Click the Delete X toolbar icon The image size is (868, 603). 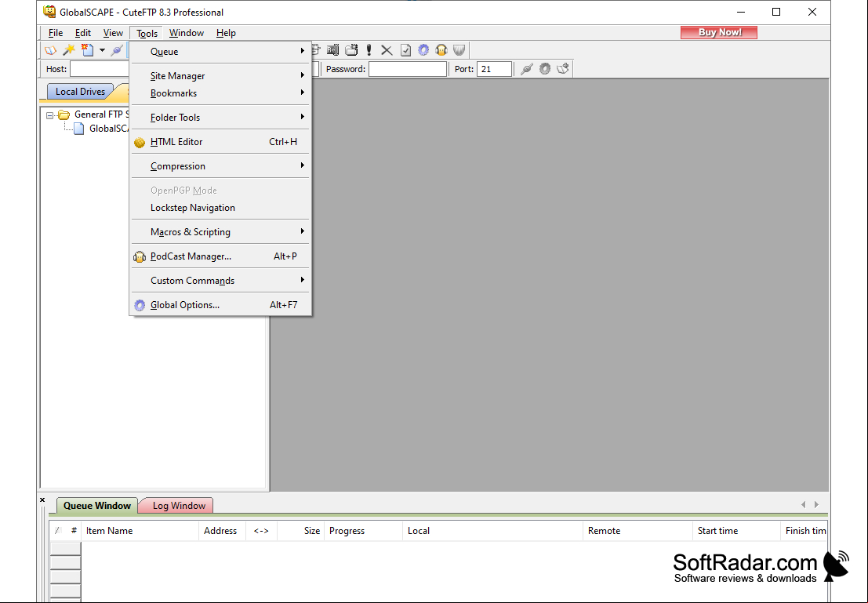click(387, 50)
